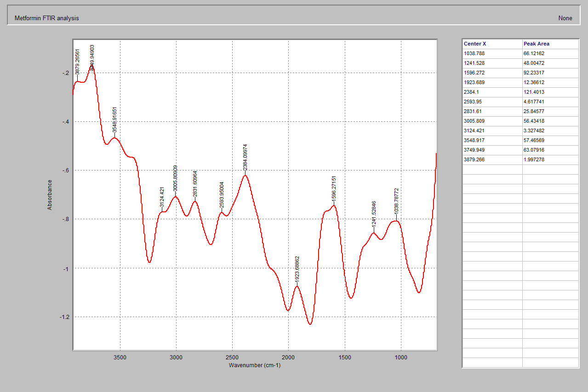Click the Metformin FTIR analysis title

47,18
